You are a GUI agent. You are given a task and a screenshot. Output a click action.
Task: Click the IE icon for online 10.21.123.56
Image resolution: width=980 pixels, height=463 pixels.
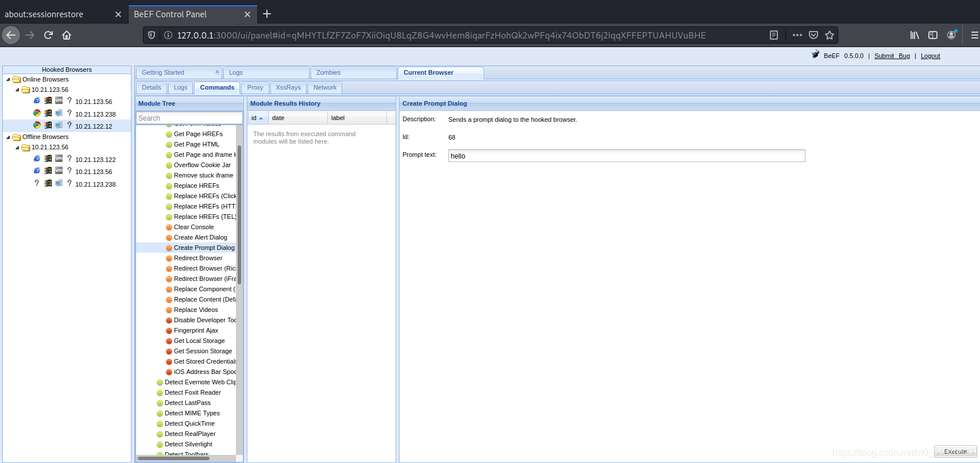pyautogui.click(x=37, y=101)
